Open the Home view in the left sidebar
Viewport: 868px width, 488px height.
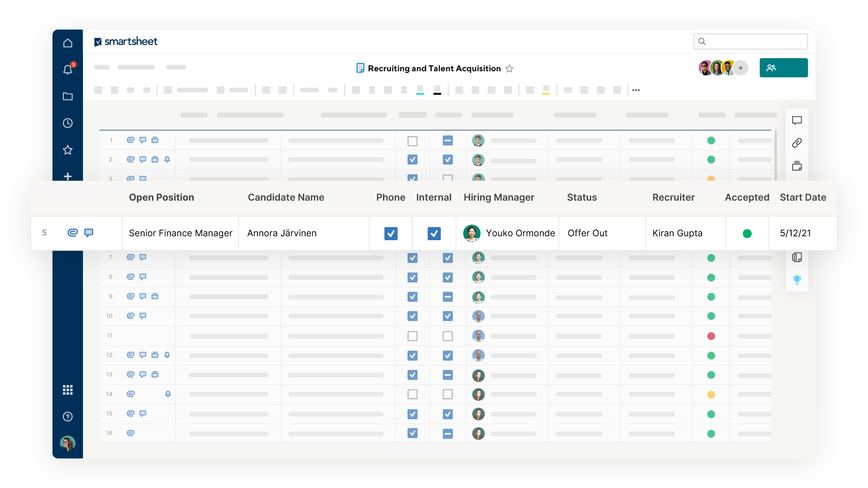[68, 42]
